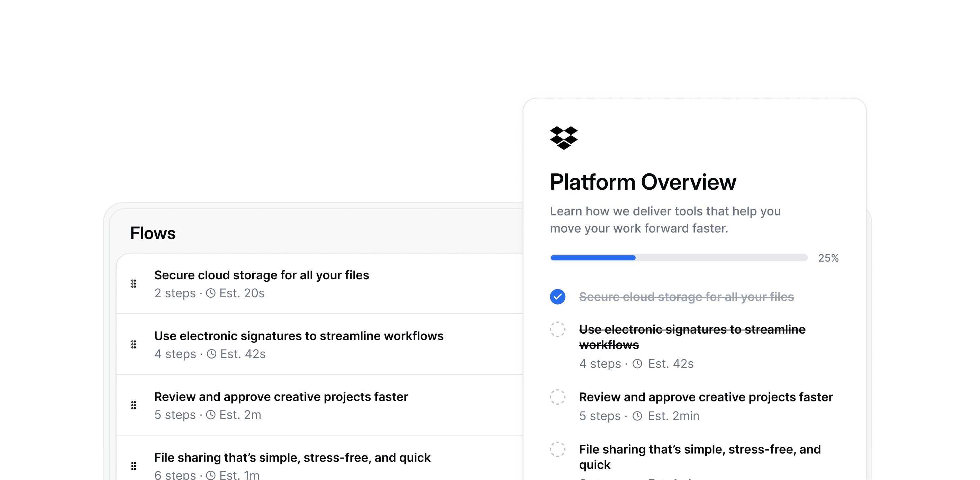The width and height of the screenshot is (980, 480).
Task: Click clock icon next to Est. 2min
Action: 637,416
